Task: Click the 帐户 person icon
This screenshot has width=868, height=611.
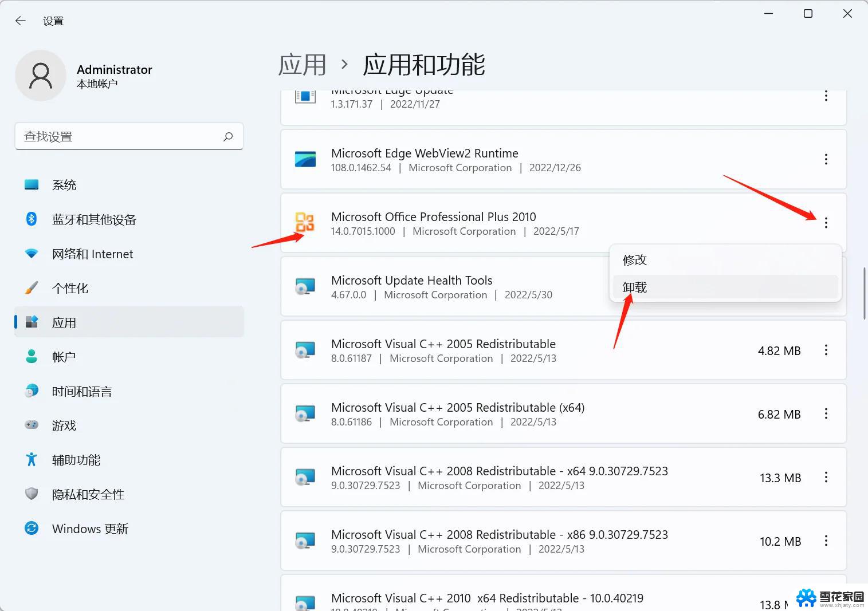Action: pyautogui.click(x=32, y=356)
